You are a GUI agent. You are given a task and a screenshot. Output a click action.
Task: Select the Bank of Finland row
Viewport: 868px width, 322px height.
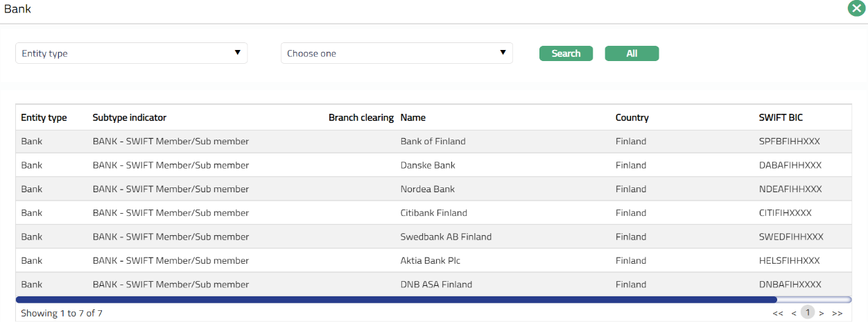tap(433, 142)
